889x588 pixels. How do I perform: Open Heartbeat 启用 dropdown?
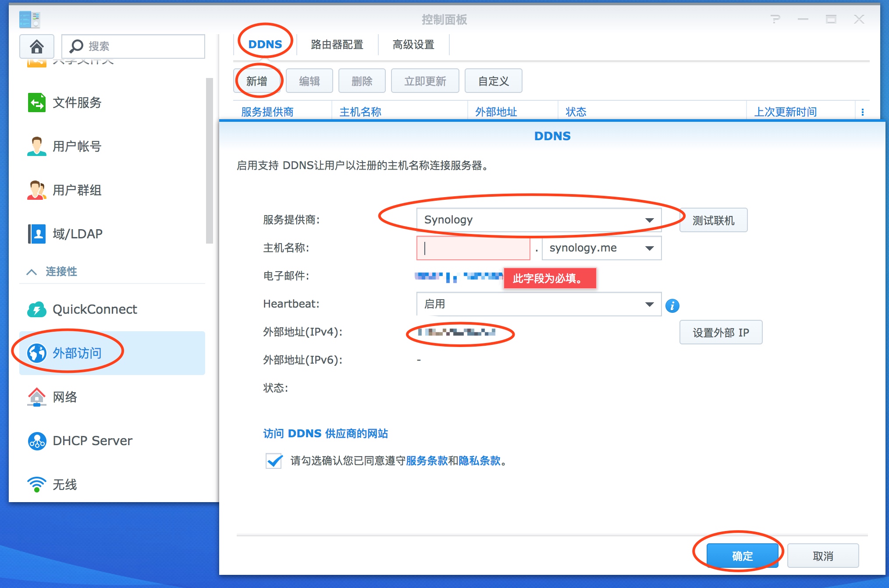[x=539, y=304]
